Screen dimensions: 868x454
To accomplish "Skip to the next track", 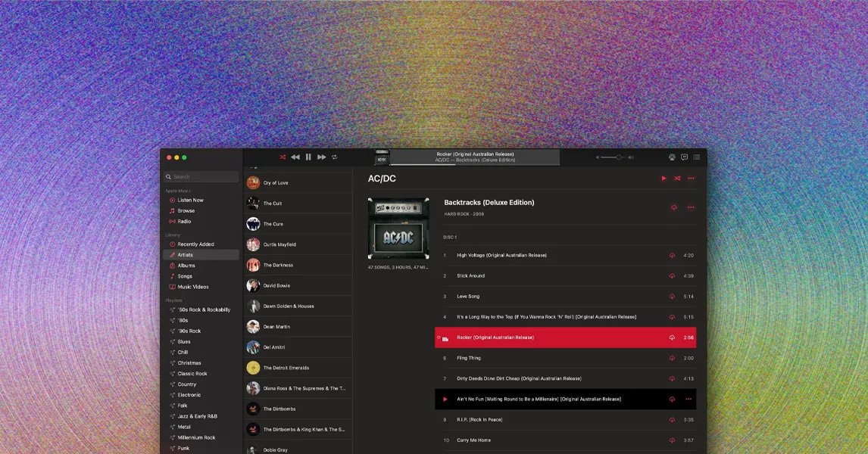I will coord(321,157).
